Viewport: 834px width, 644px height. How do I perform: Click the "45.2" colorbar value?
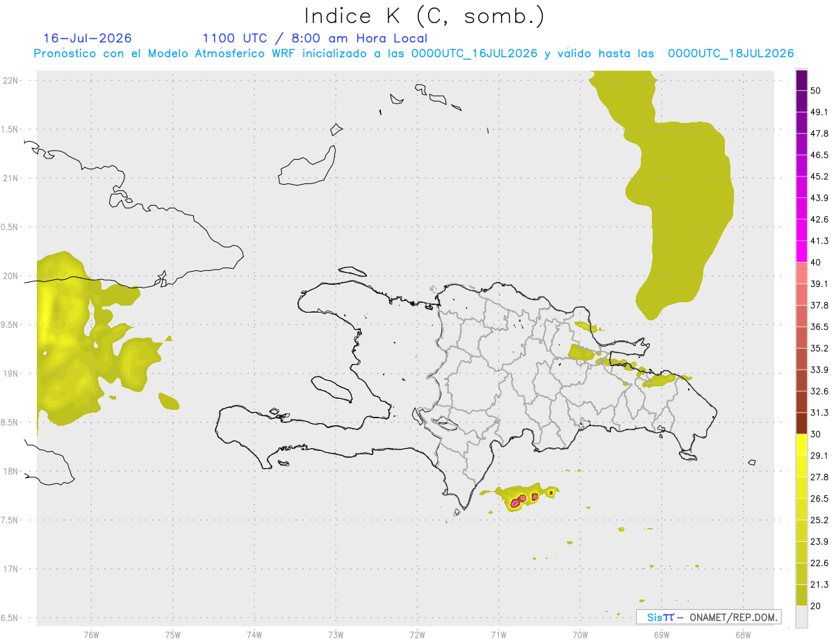click(820, 176)
